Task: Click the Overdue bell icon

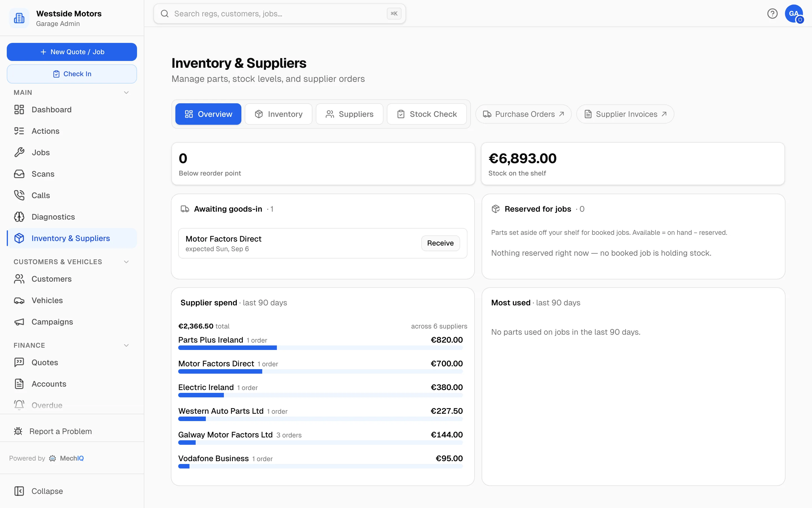Action: click(x=19, y=405)
